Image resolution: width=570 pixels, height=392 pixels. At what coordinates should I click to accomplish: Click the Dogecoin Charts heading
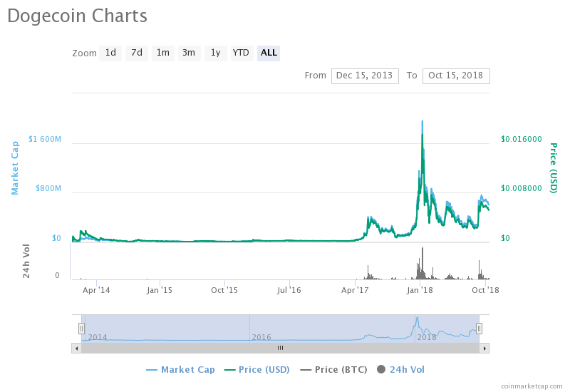coord(77,16)
